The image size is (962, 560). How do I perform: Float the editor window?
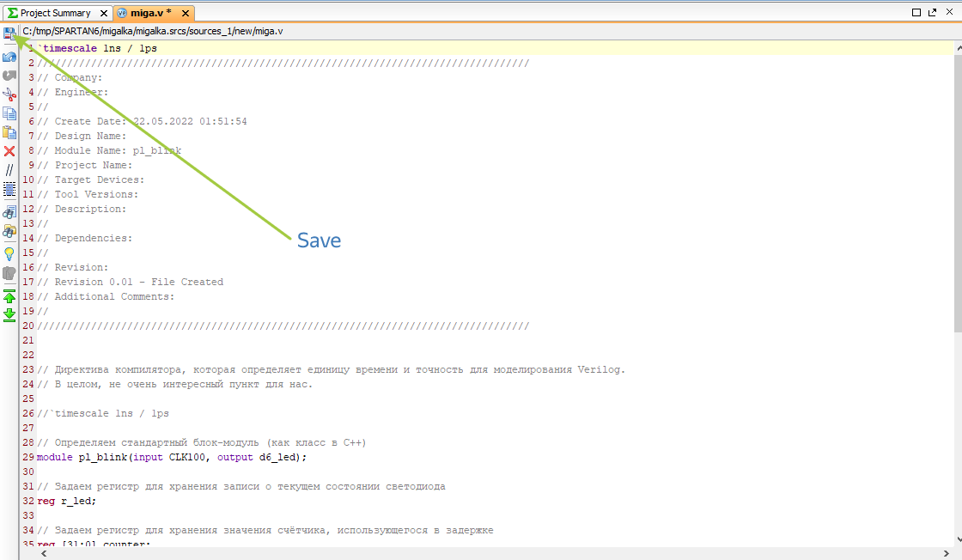click(933, 12)
